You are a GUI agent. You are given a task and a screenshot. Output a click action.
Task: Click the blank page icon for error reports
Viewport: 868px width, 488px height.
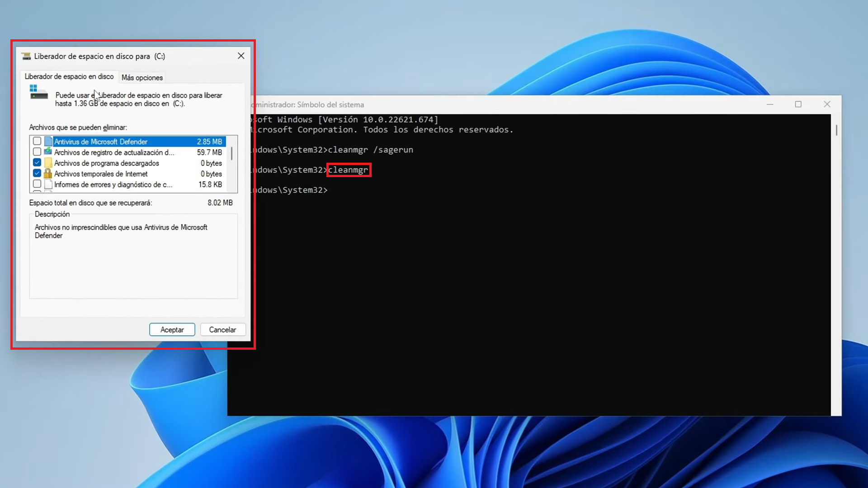48,184
